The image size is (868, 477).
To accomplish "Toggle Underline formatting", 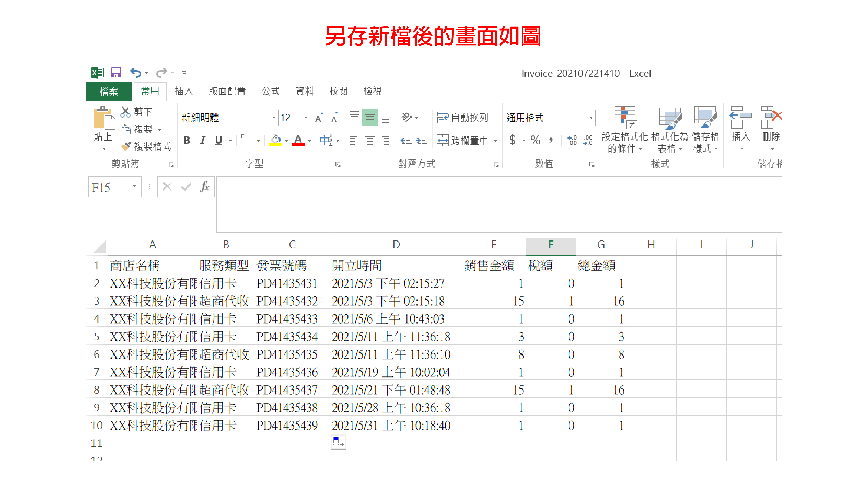I will tap(218, 140).
